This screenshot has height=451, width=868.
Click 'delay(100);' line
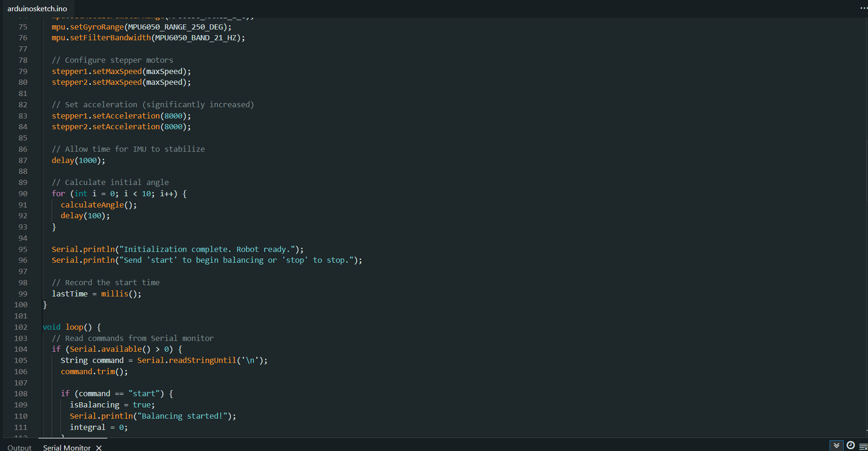[x=85, y=215]
